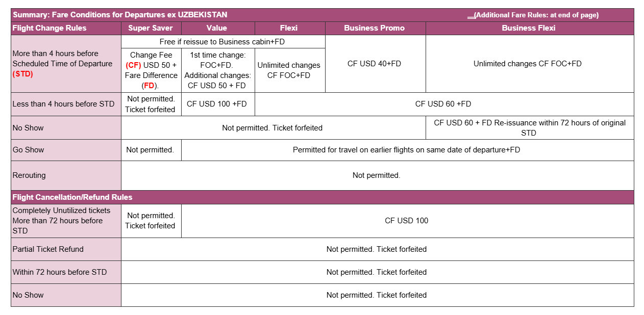Click the Go Show row label
Screen dimensions: 644x315
(x=66, y=150)
